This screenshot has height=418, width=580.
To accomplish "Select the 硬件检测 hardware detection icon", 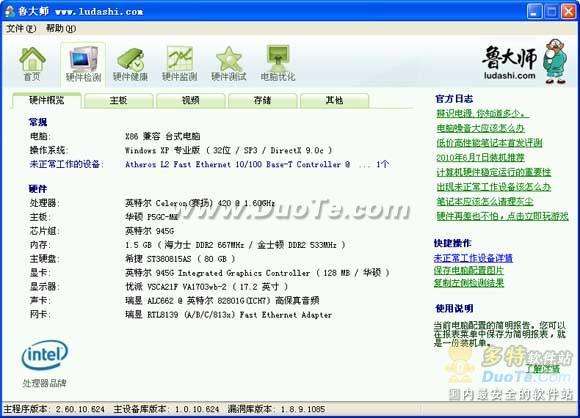I will [83, 64].
